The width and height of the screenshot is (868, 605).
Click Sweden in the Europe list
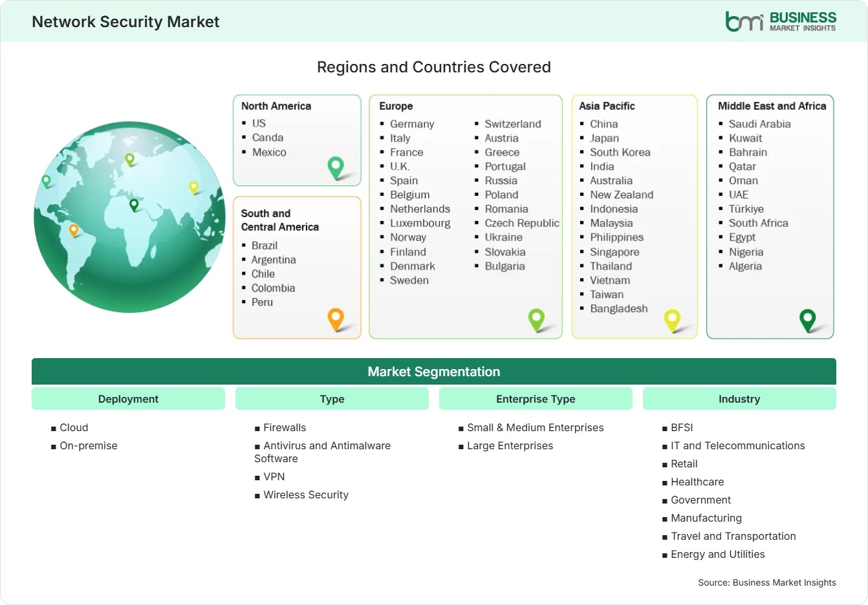(409, 281)
